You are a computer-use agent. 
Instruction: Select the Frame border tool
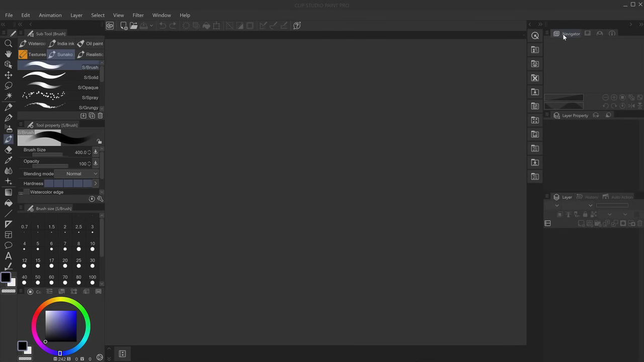click(8, 235)
